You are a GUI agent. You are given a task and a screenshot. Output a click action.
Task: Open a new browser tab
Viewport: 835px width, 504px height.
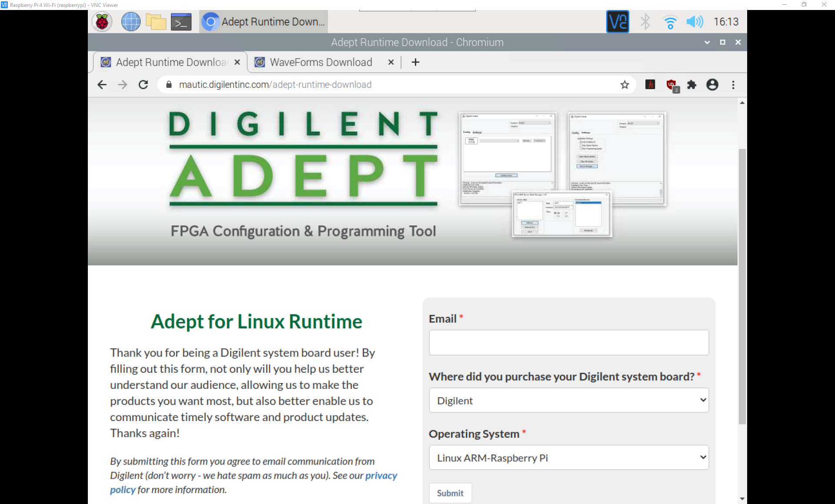[415, 62]
